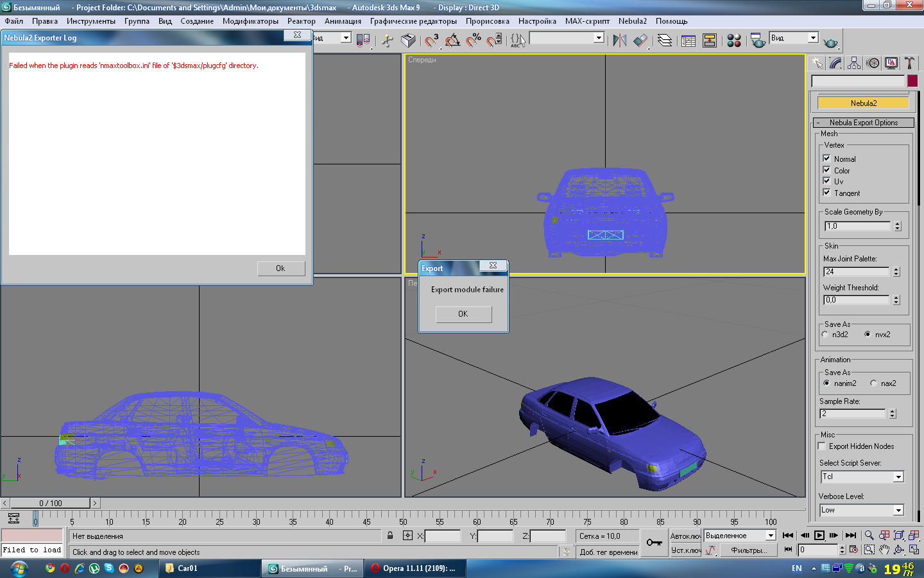Open the Nebula2 menu
The height and width of the screenshot is (578, 924).
(633, 21)
